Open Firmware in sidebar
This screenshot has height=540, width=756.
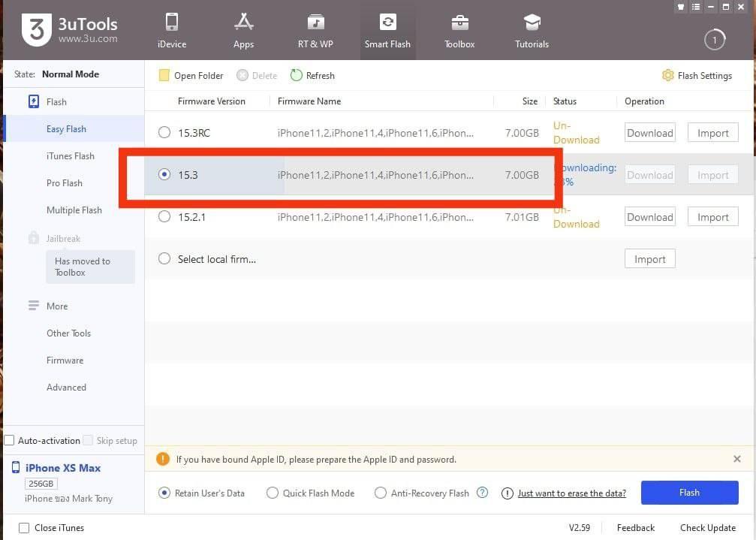point(65,361)
